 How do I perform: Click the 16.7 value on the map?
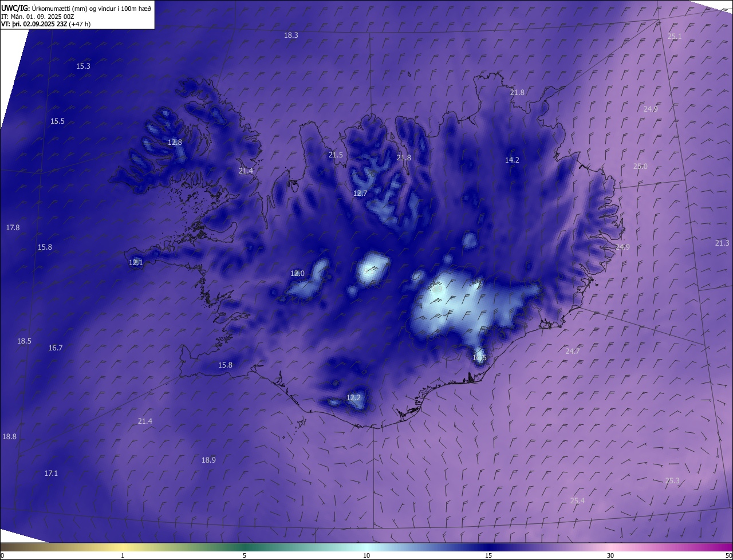[x=56, y=348]
